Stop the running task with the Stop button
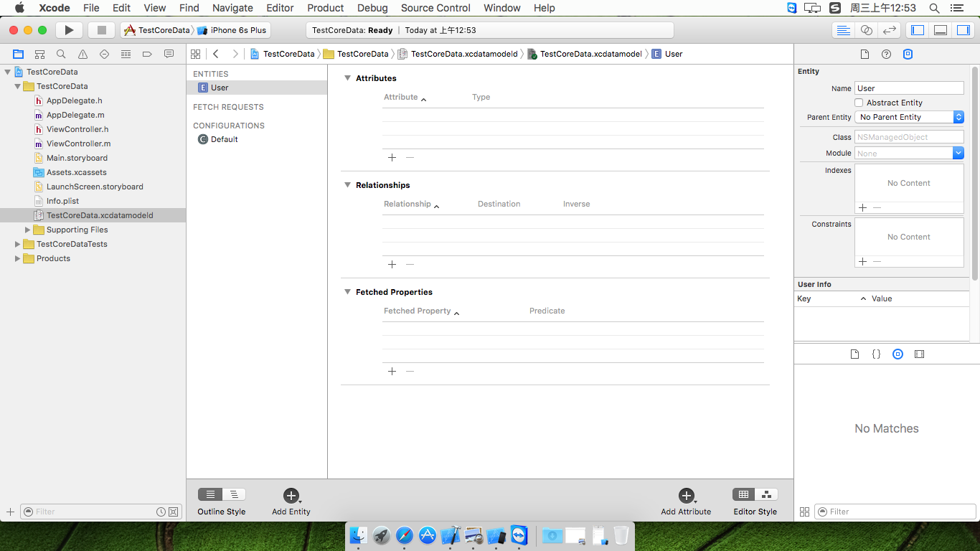The width and height of the screenshot is (980, 551). point(101,30)
